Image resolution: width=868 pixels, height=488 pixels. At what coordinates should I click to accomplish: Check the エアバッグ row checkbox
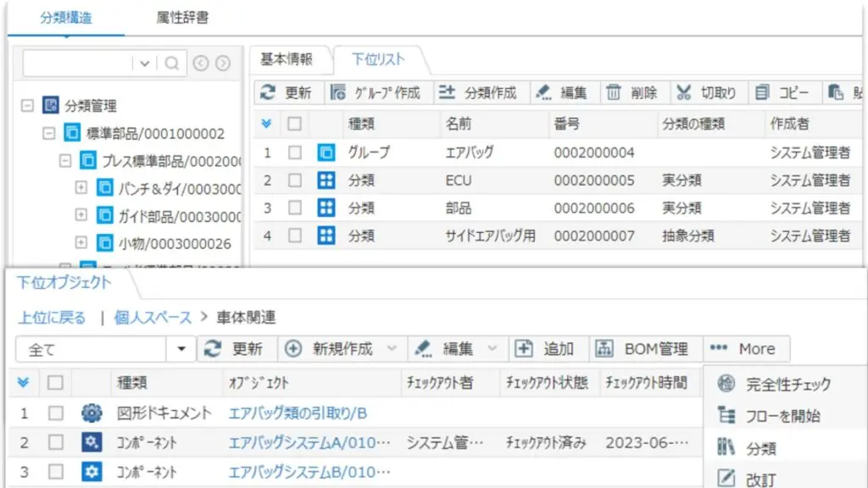point(294,152)
